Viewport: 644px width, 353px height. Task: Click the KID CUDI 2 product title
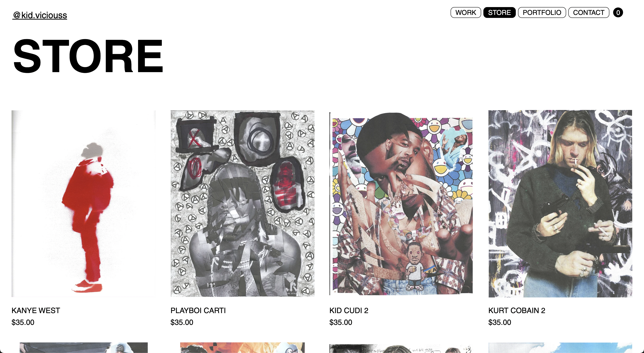click(349, 311)
